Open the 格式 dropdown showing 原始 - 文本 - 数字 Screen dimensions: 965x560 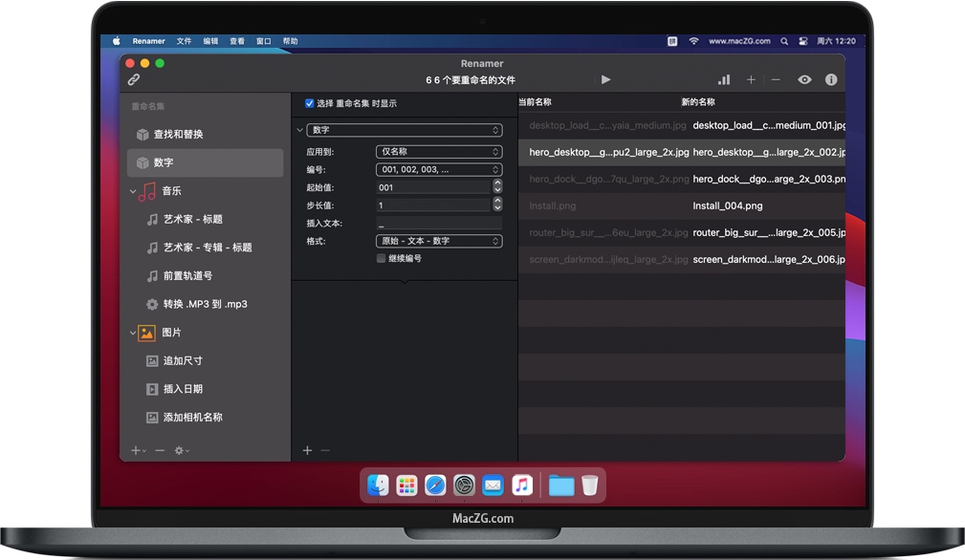(439, 241)
